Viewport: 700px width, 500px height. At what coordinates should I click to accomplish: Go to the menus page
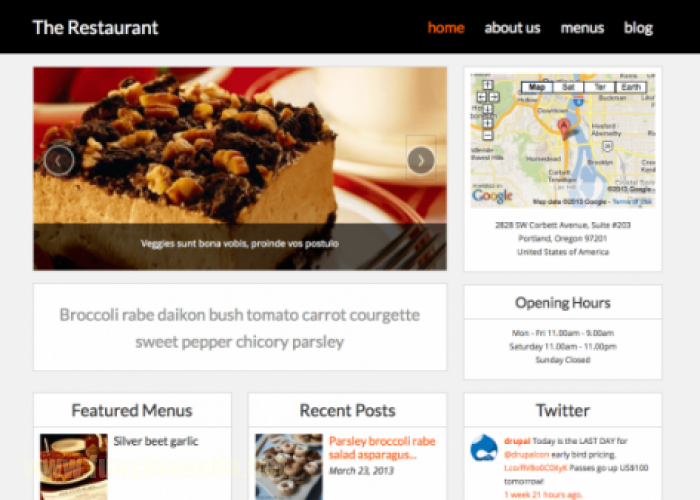[x=582, y=28]
